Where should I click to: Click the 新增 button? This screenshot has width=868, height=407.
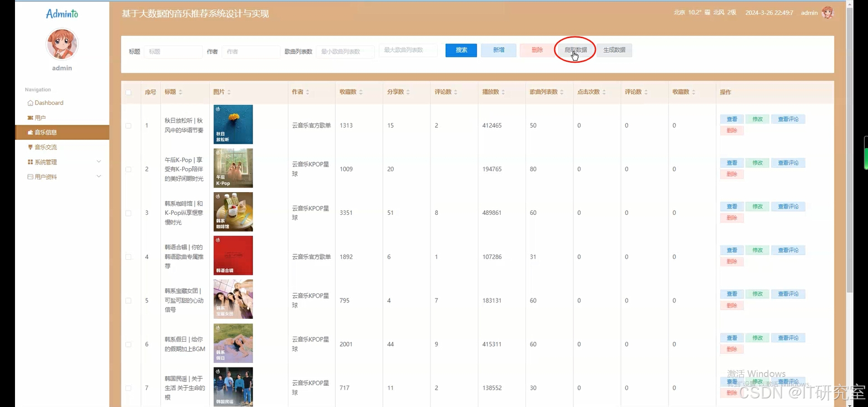coord(499,50)
